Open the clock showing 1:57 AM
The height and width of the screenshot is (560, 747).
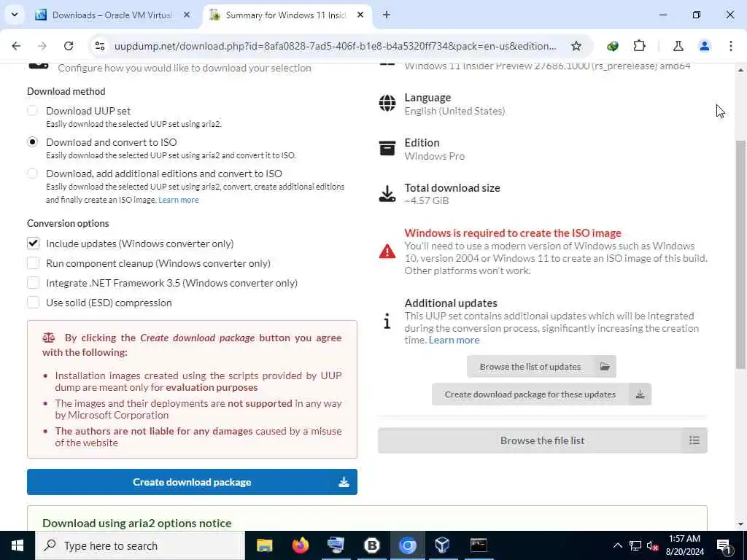(x=684, y=545)
